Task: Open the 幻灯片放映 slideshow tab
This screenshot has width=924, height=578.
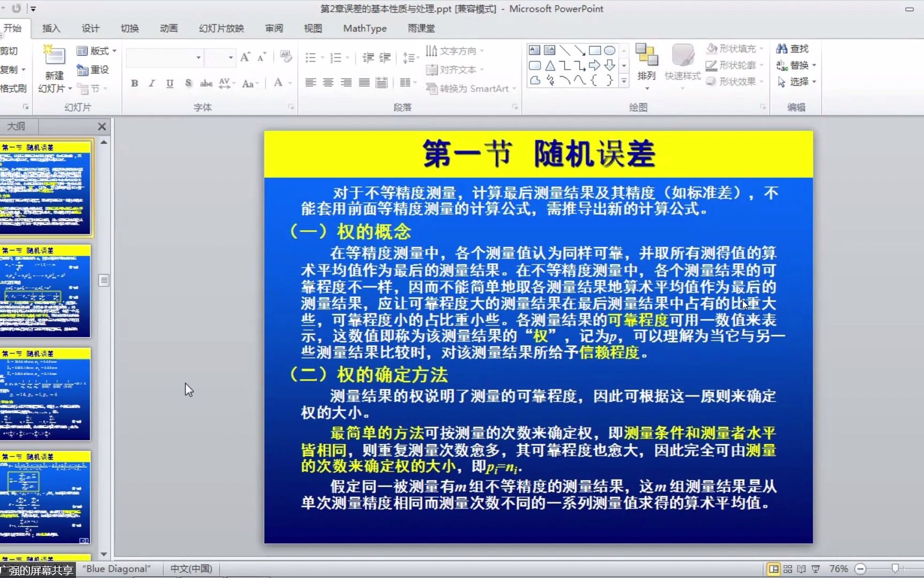Action: click(x=221, y=28)
